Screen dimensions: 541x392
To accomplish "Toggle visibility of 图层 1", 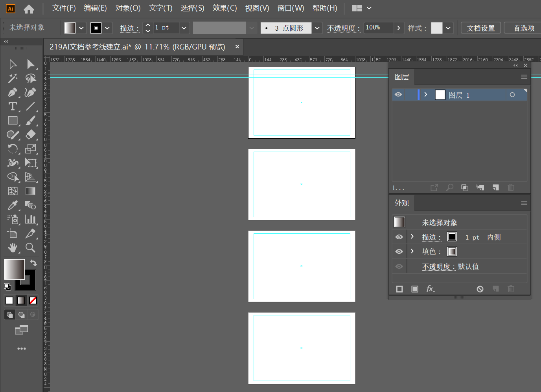I will click(x=398, y=95).
